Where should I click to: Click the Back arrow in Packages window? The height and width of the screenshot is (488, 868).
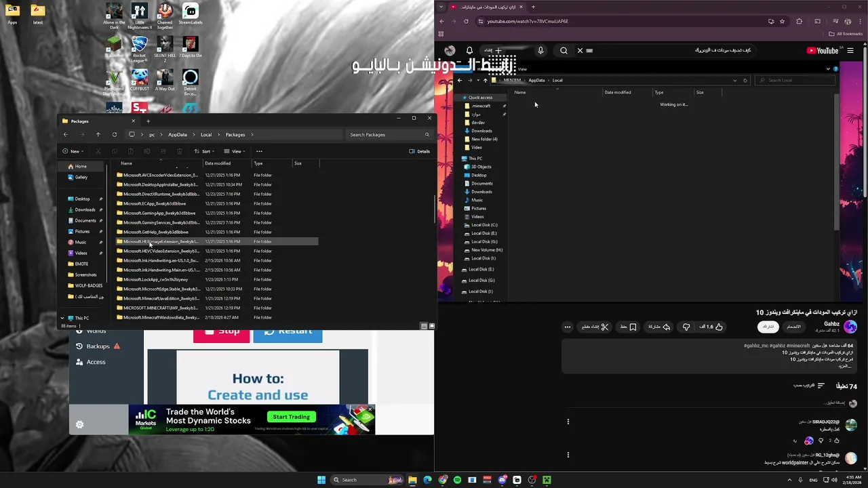pyautogui.click(x=65, y=134)
